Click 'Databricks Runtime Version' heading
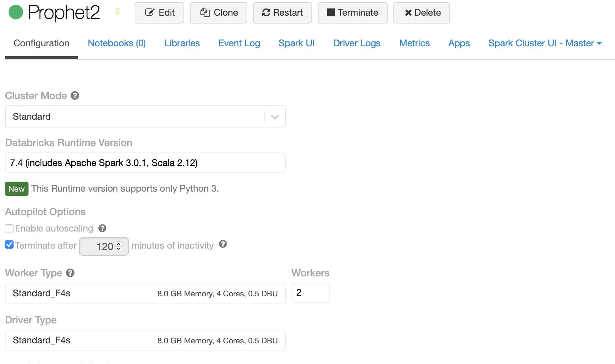This screenshot has height=364, width=615. [68, 142]
